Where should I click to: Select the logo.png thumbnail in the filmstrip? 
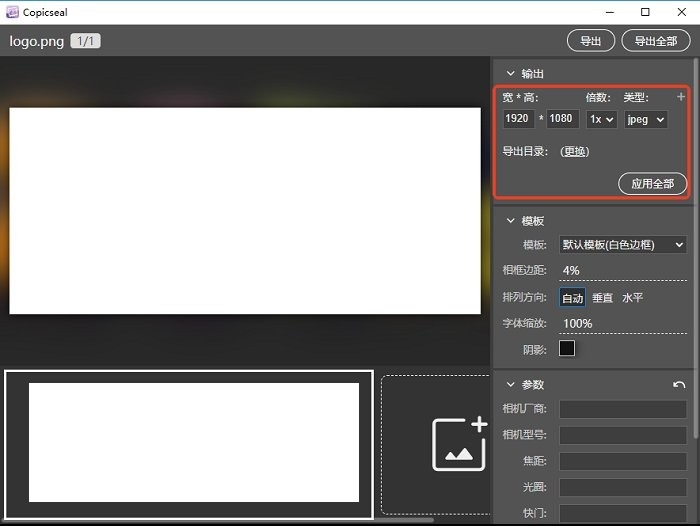coord(189,444)
